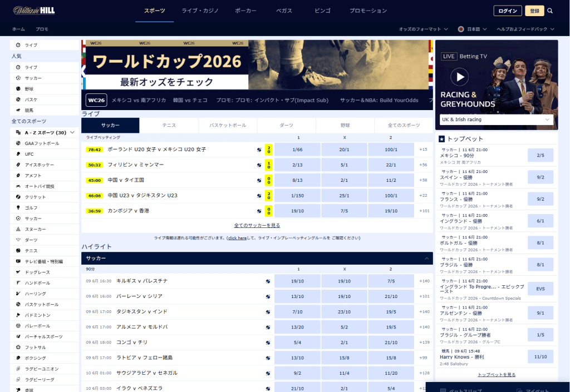Open the search magnifier icon in header
This screenshot has height=392, width=570.
[x=550, y=11]
